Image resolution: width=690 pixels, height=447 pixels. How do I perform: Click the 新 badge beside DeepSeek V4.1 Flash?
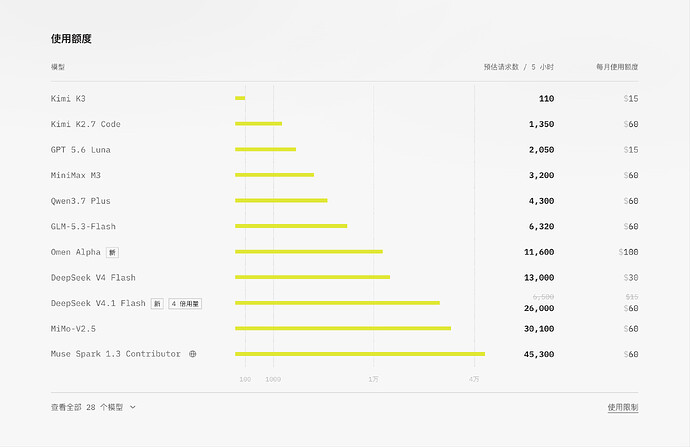[157, 304]
